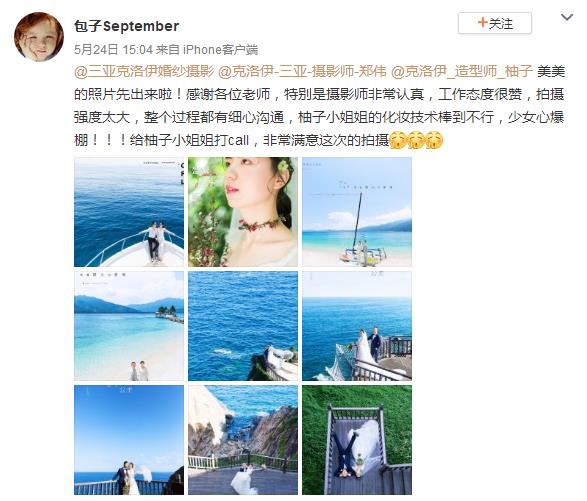Click the 关注 follow button
This screenshot has width=587, height=501.
[x=495, y=23]
